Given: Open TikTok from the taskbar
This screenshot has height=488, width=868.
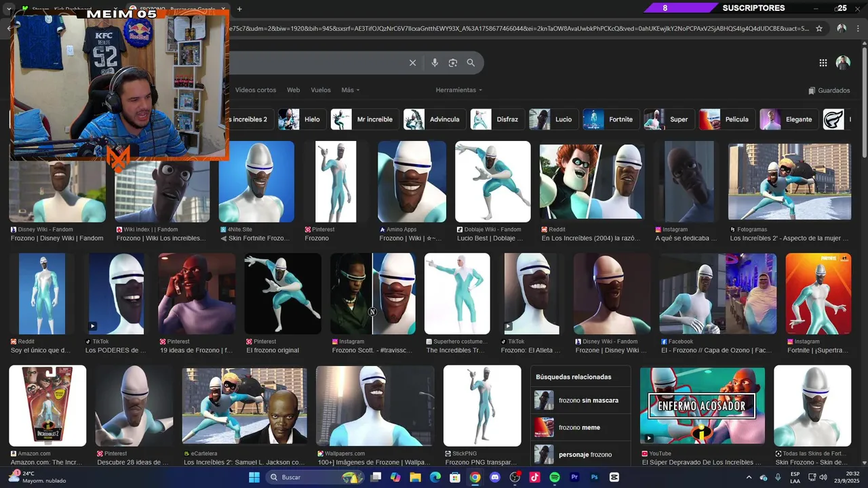Looking at the screenshot, I should click(535, 477).
